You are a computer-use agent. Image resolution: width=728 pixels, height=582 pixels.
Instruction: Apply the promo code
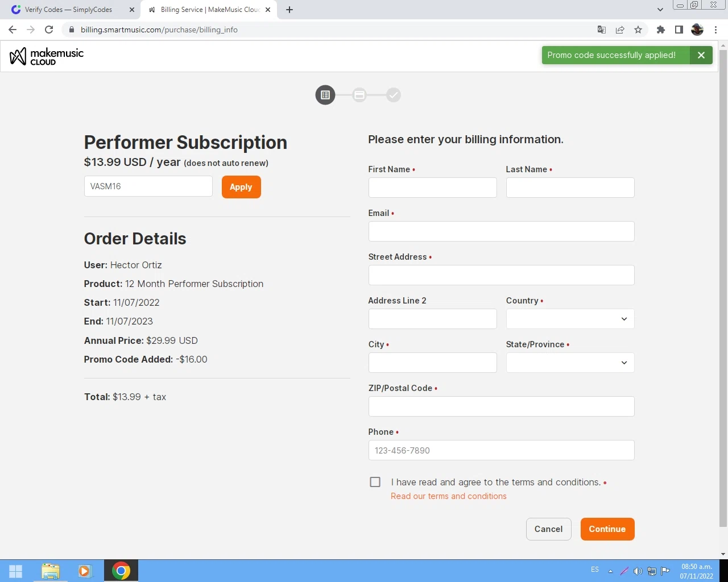click(x=241, y=187)
